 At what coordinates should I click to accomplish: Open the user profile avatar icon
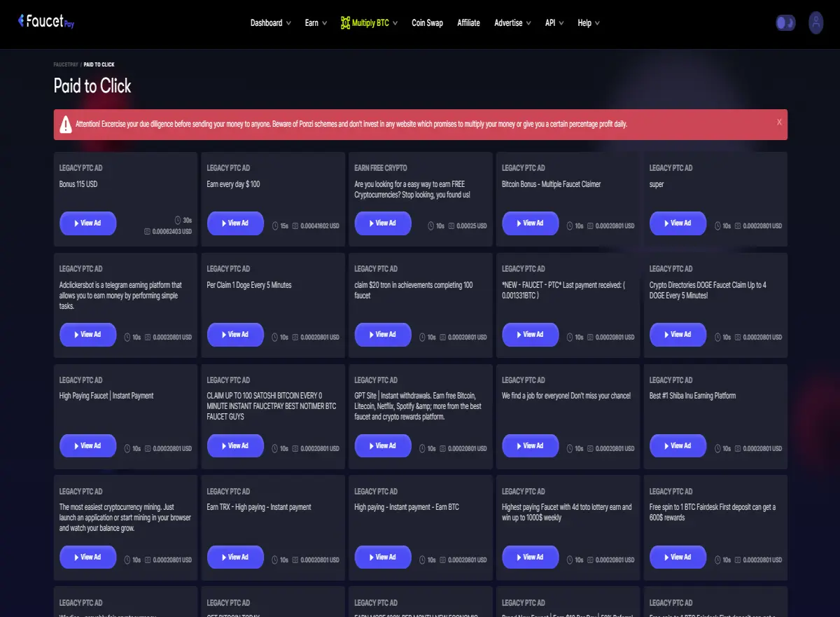pos(815,22)
